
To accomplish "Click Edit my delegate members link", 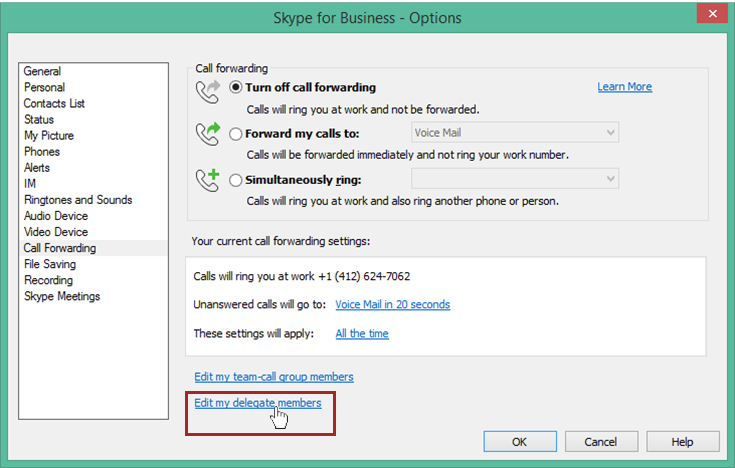I will 258,403.
